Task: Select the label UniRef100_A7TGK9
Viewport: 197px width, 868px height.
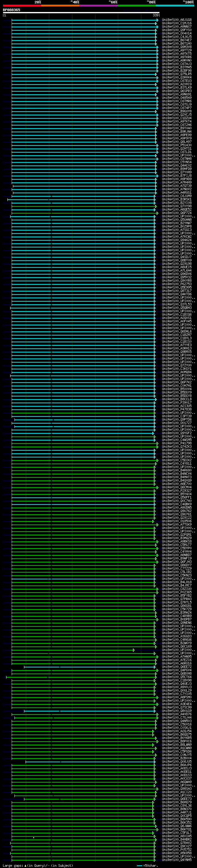Action: coord(177,525)
